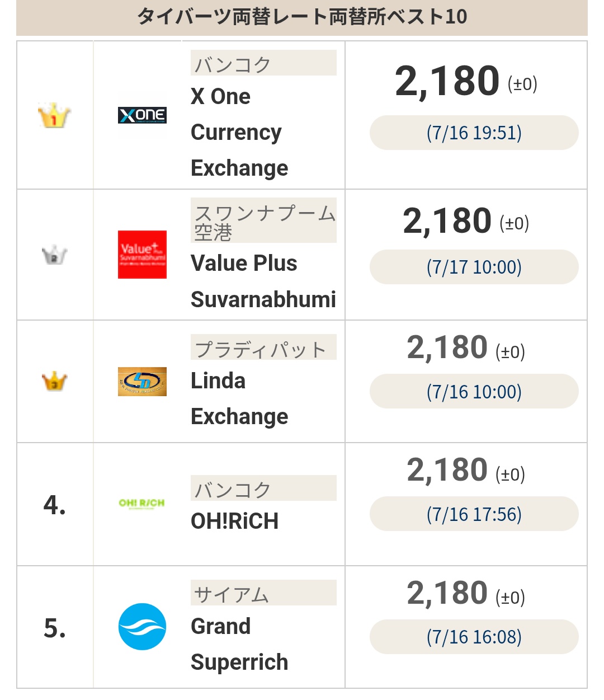This screenshot has width=604, height=700.
Task: Click the 7/16 19:51 timestamp pill
Action: [x=474, y=133]
